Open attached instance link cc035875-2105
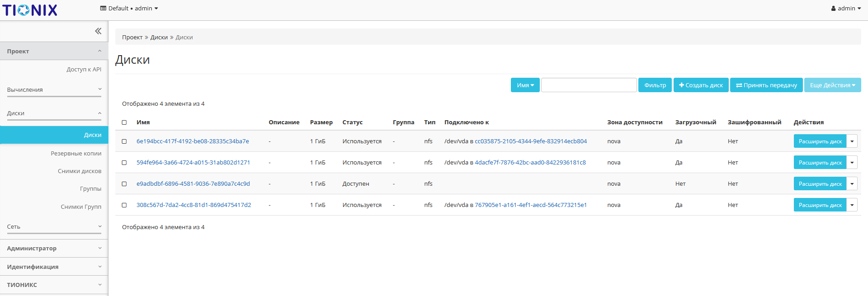 click(x=531, y=141)
